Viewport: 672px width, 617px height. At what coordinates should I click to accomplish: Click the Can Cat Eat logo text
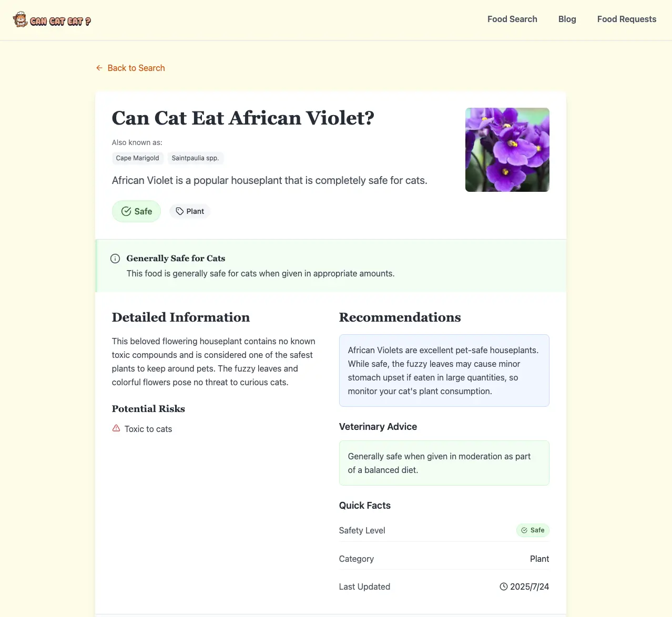[60, 21]
